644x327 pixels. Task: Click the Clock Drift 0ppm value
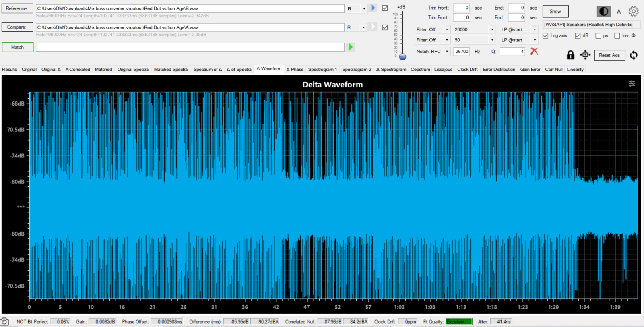click(408, 322)
